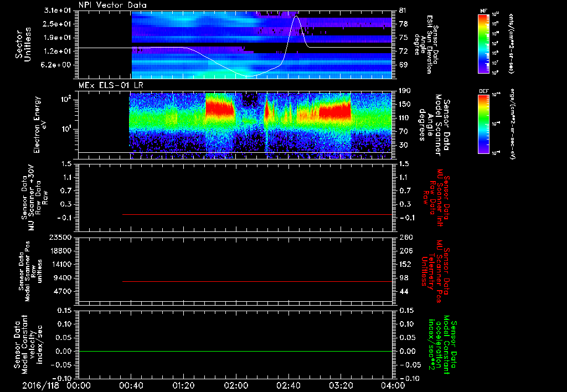This screenshot has width=567, height=392.
Task: Click the 2.5e+01 sector tick value
Action: click(x=58, y=24)
